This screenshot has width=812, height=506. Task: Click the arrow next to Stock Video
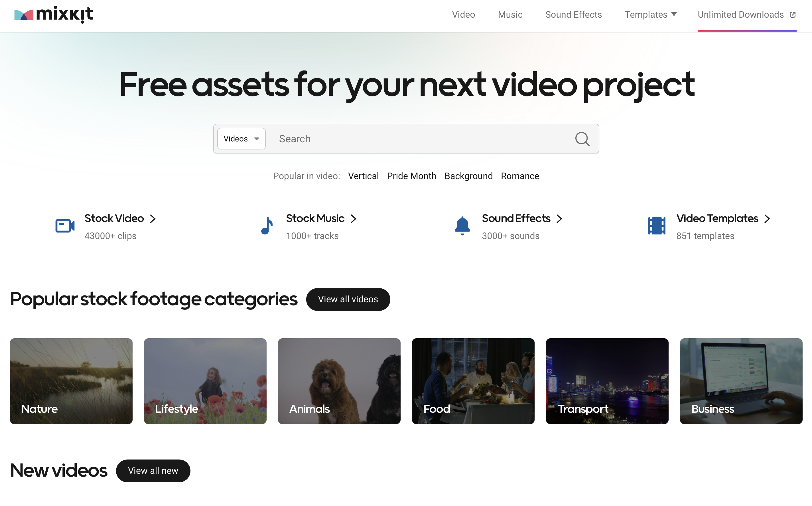pyautogui.click(x=153, y=218)
